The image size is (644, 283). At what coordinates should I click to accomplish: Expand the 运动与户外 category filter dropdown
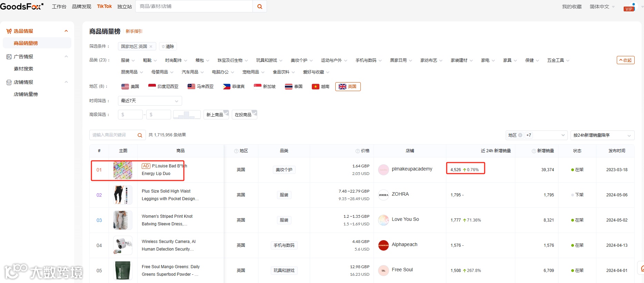click(x=334, y=60)
